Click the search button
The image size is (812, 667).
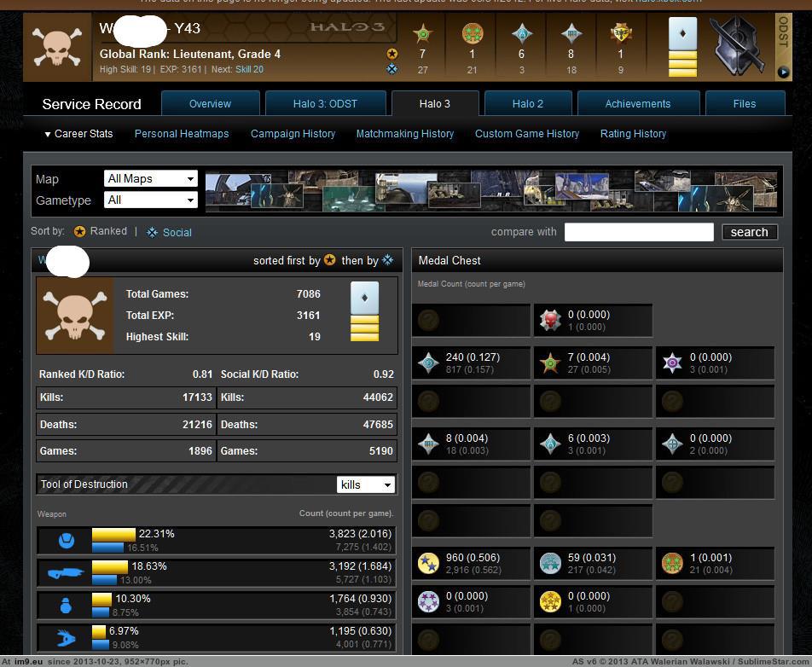750,232
